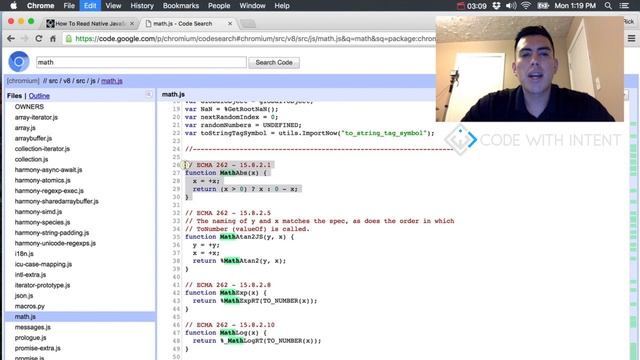The image size is (640, 360).
Task: Open the Help menu
Action: (282, 6)
